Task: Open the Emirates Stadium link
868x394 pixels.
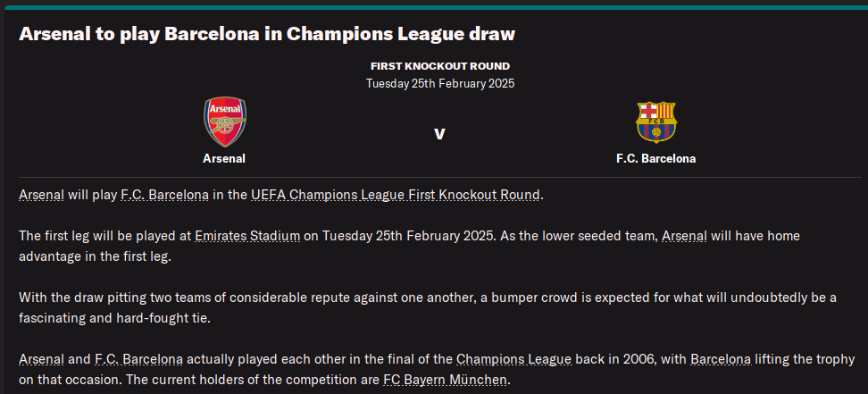Action: [x=246, y=236]
